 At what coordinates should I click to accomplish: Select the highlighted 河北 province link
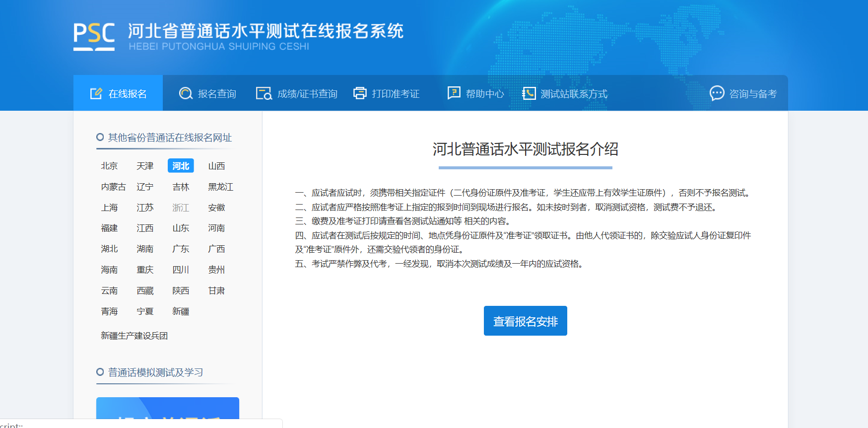[x=181, y=166]
